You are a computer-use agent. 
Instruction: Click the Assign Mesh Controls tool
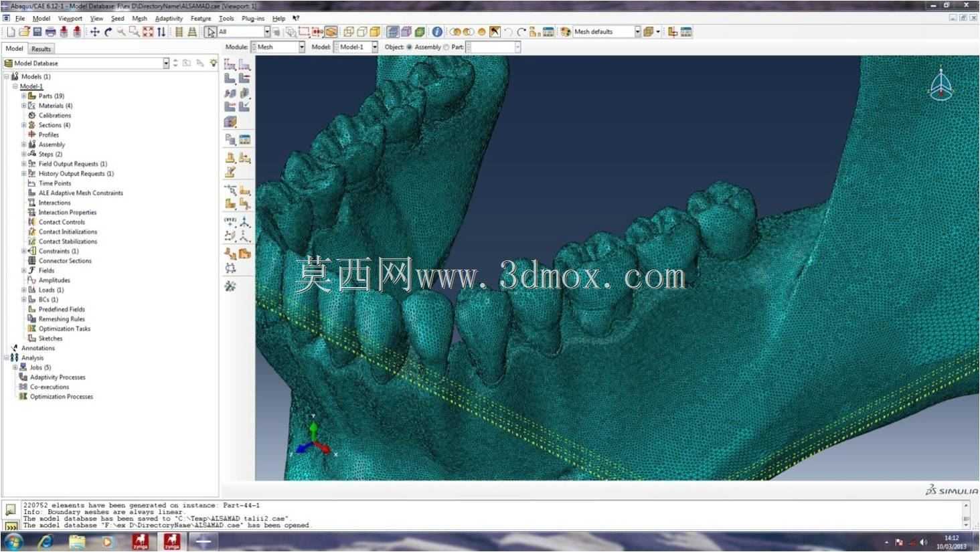click(230, 93)
